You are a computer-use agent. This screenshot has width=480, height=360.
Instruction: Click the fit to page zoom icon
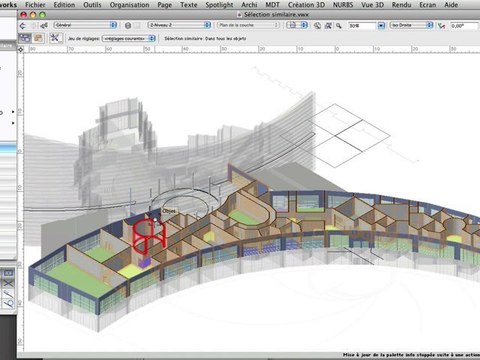click(317, 25)
